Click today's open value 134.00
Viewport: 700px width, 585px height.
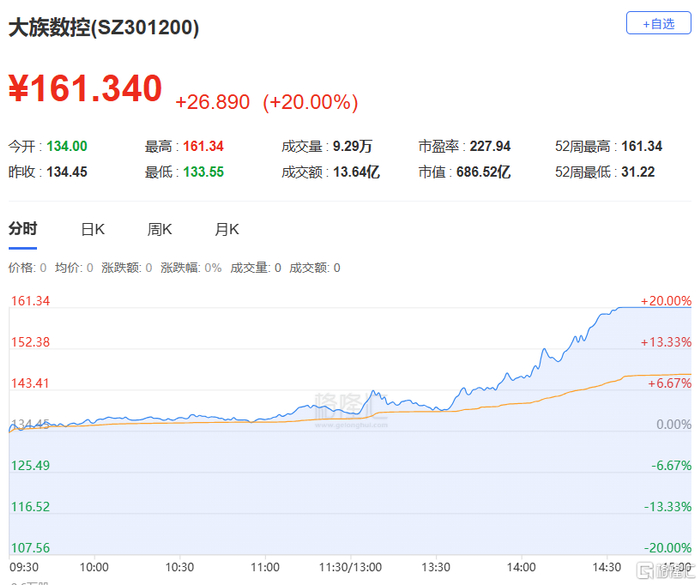click(67, 146)
